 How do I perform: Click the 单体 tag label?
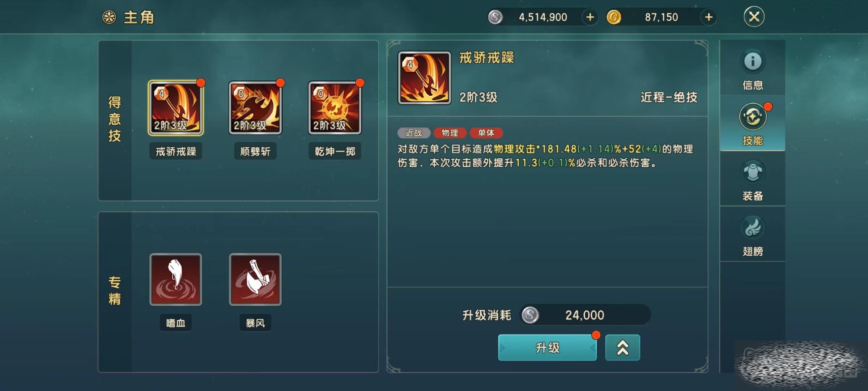point(486,133)
